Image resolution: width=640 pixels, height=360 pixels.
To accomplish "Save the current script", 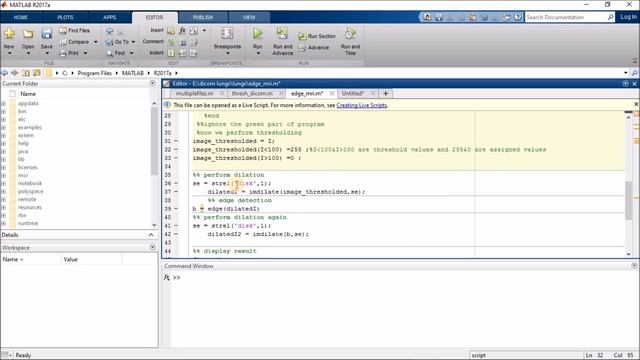I will [x=47, y=34].
